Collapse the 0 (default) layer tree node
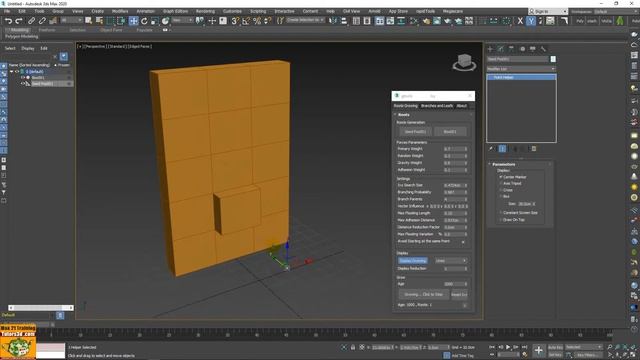This screenshot has width=640, height=360. [x=11, y=71]
